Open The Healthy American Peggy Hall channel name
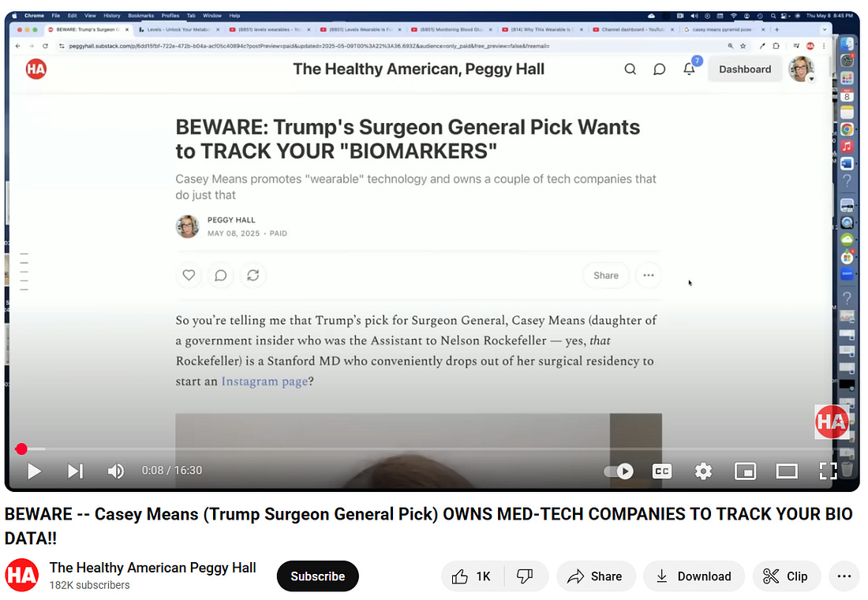This screenshot has height=600, width=868. click(153, 568)
